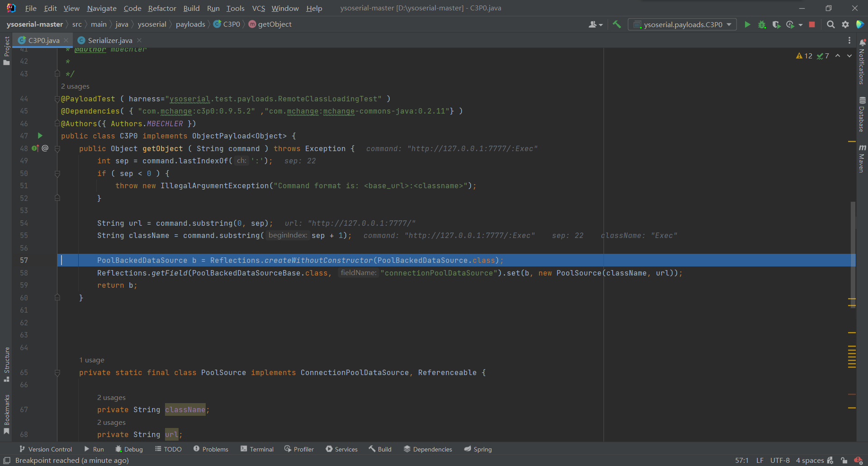Viewport: 868px width, 466px height.
Task: Go to next highlighted error arrow
Action: click(x=849, y=56)
